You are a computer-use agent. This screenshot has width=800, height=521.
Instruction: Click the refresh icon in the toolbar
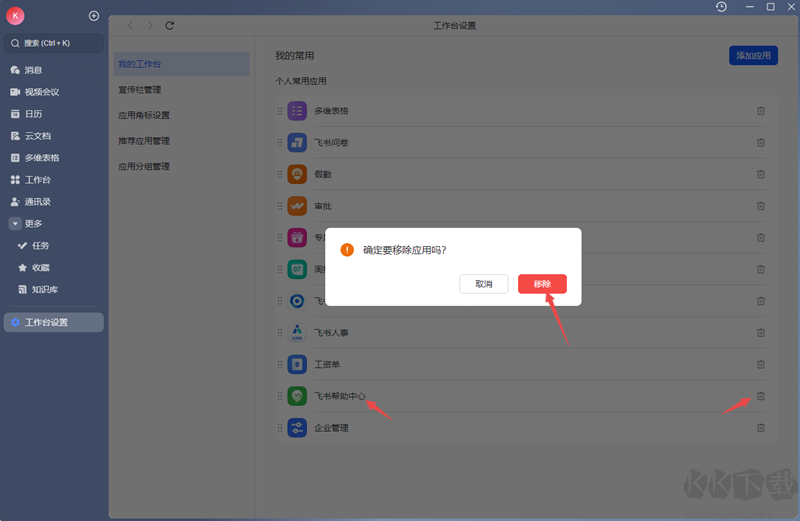[169, 26]
